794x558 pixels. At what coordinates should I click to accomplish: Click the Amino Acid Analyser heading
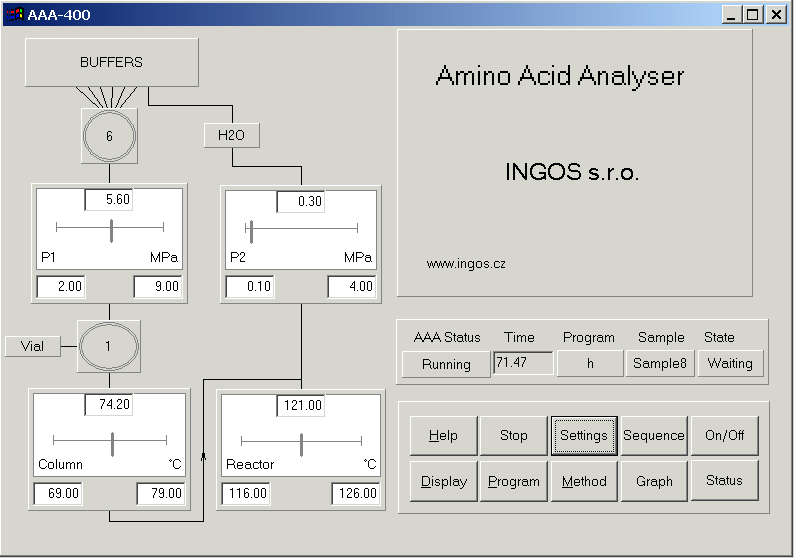pyautogui.click(x=560, y=76)
